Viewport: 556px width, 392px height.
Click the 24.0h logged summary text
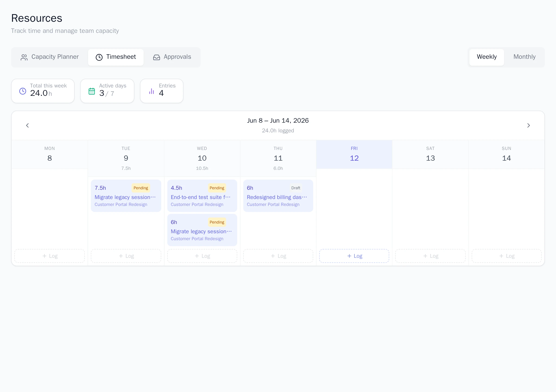[x=278, y=131]
